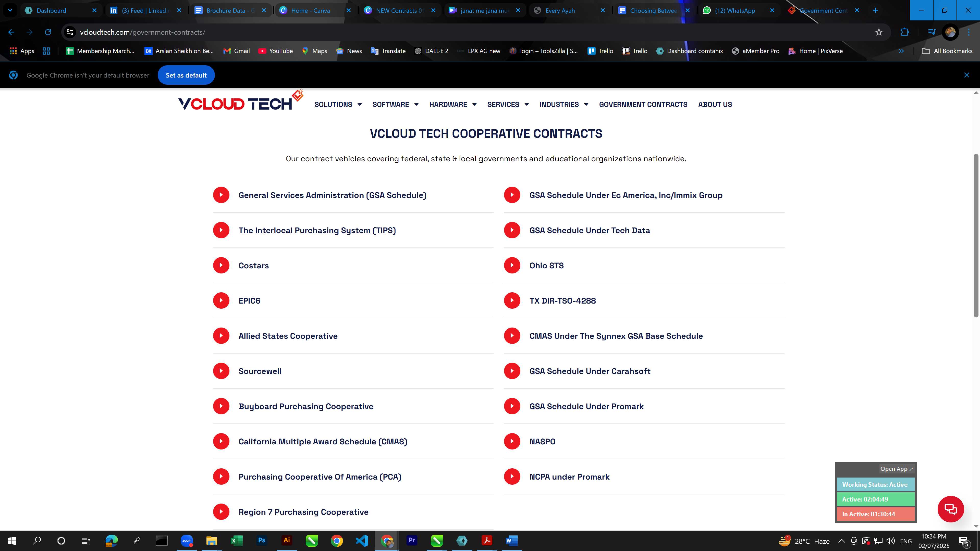The width and height of the screenshot is (980, 551).
Task: Open the Gmail bookmark
Action: (x=236, y=51)
